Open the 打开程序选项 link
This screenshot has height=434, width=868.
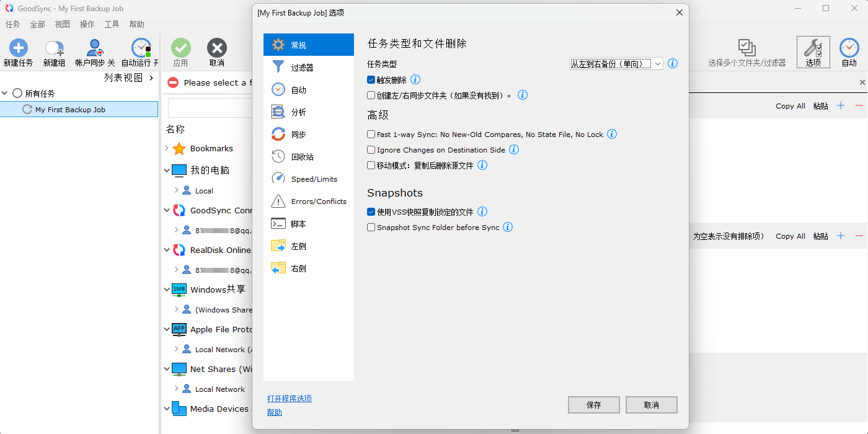pos(289,399)
